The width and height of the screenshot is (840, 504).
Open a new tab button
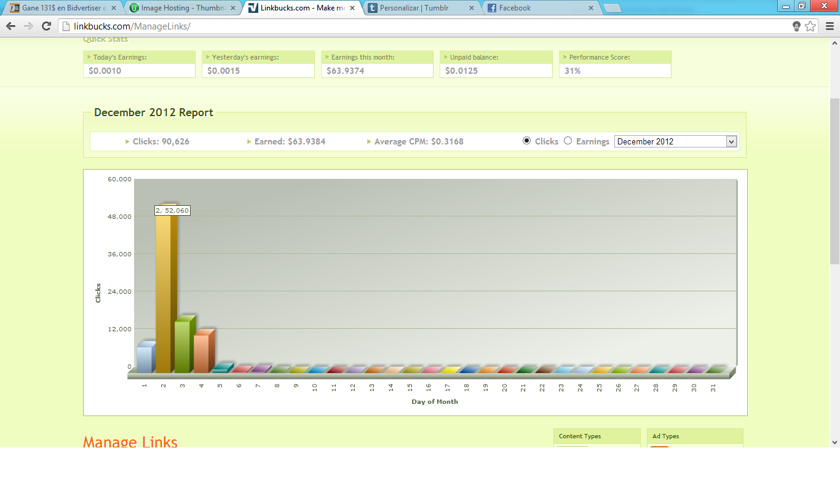pyautogui.click(x=612, y=9)
